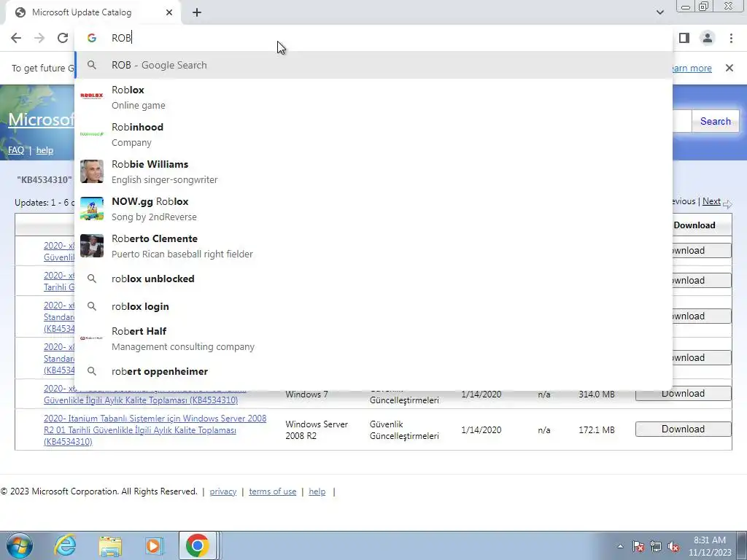The width and height of the screenshot is (747, 560).
Task: Click the catalog Search button
Action: coord(715,121)
